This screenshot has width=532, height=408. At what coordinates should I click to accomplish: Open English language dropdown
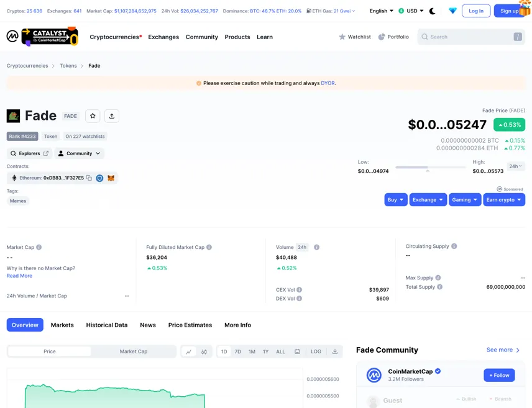click(382, 11)
